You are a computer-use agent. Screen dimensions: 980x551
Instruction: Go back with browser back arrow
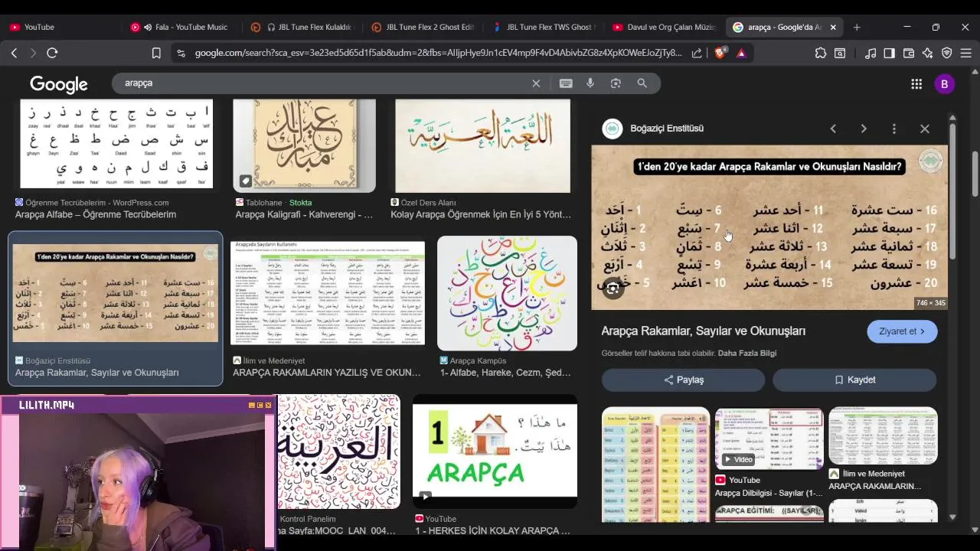pos(14,53)
